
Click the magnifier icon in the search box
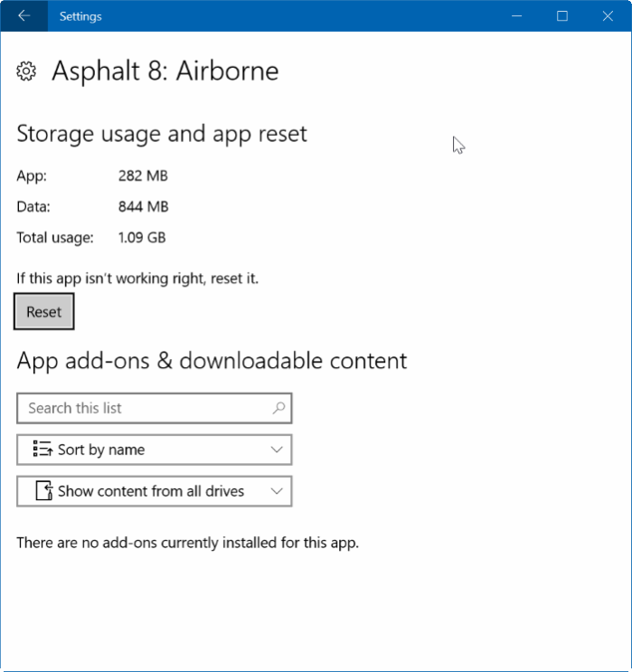pyautogui.click(x=279, y=408)
